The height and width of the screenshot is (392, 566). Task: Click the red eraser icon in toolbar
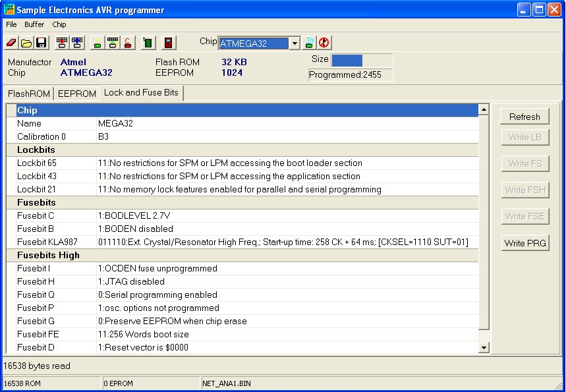(x=11, y=43)
